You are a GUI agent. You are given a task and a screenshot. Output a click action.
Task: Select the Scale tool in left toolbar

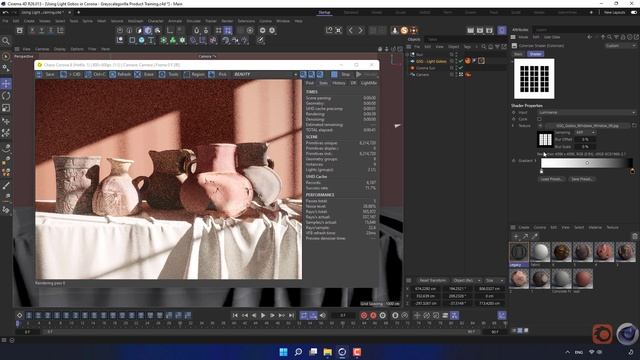click(x=6, y=108)
